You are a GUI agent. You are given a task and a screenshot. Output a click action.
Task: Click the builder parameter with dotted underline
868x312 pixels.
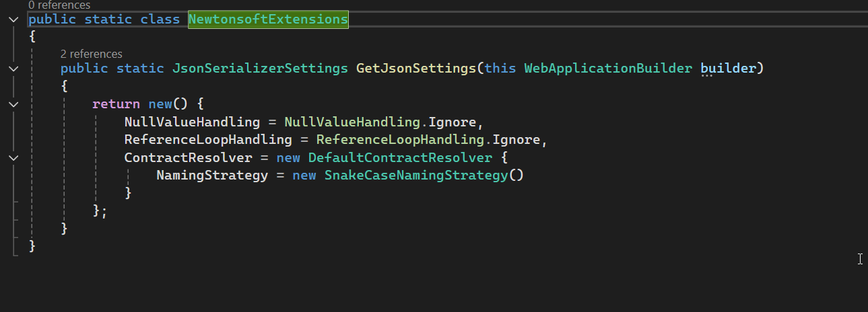pos(728,69)
